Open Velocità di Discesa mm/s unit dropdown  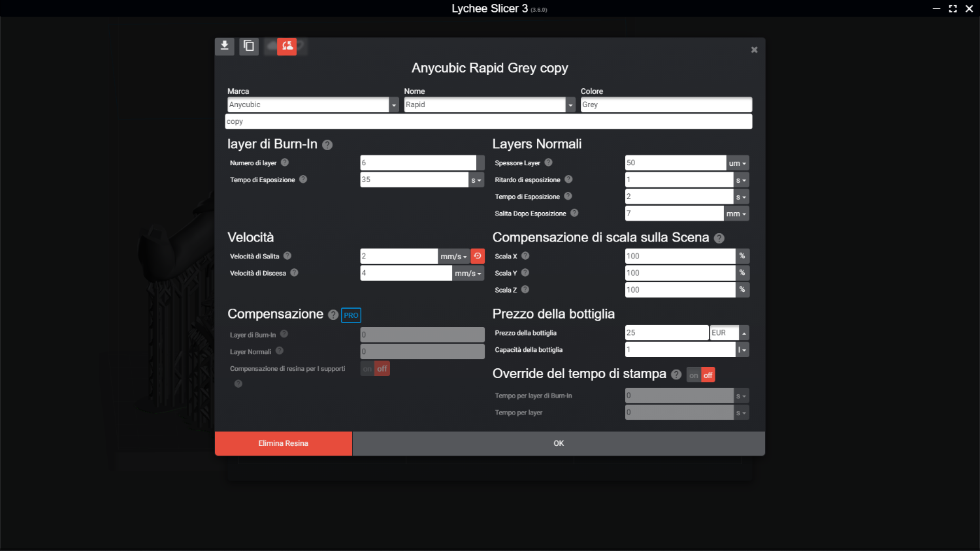pos(468,274)
